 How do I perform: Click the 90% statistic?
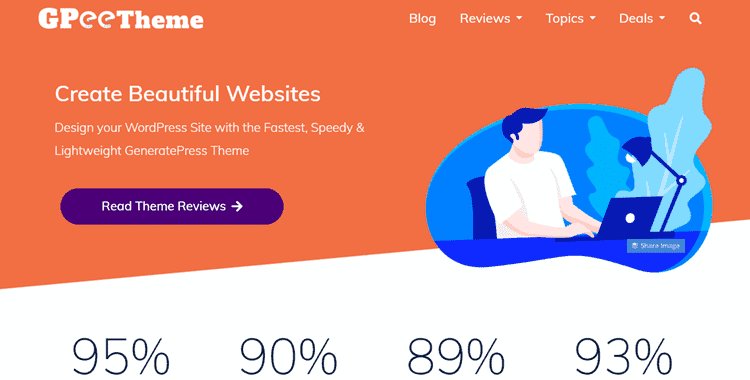pyautogui.click(x=288, y=357)
